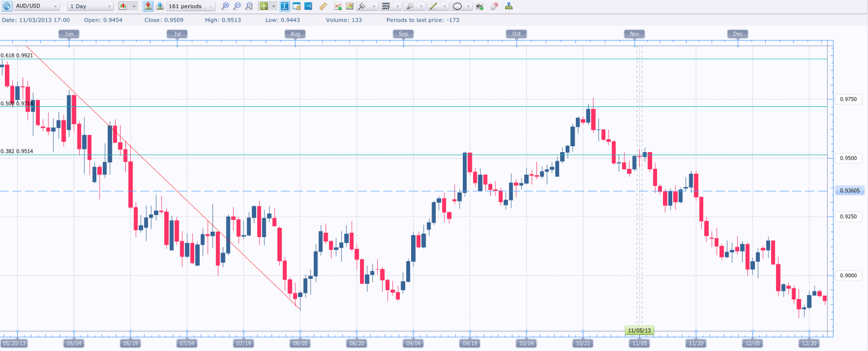Click the 0.93605 current price label
This screenshot has height=351, width=868.
click(850, 191)
